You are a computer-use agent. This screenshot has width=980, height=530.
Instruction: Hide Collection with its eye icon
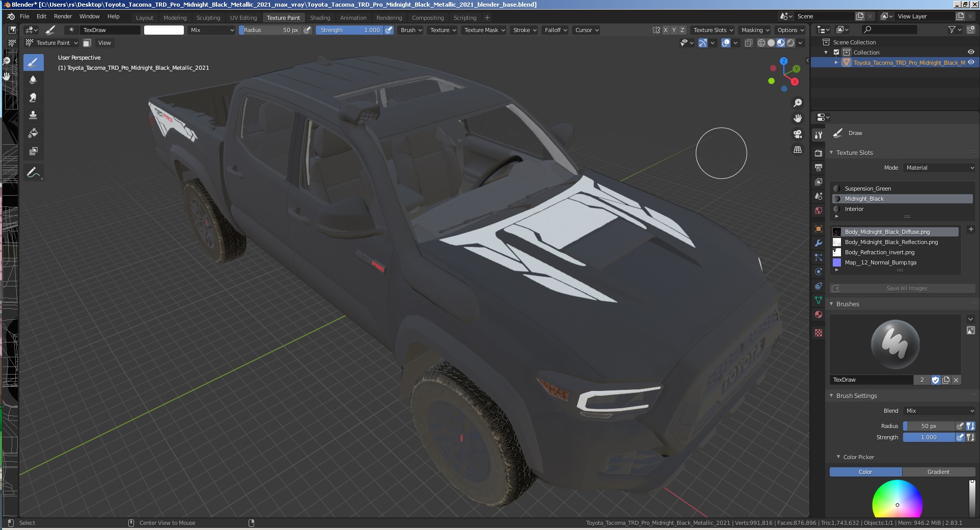[971, 52]
